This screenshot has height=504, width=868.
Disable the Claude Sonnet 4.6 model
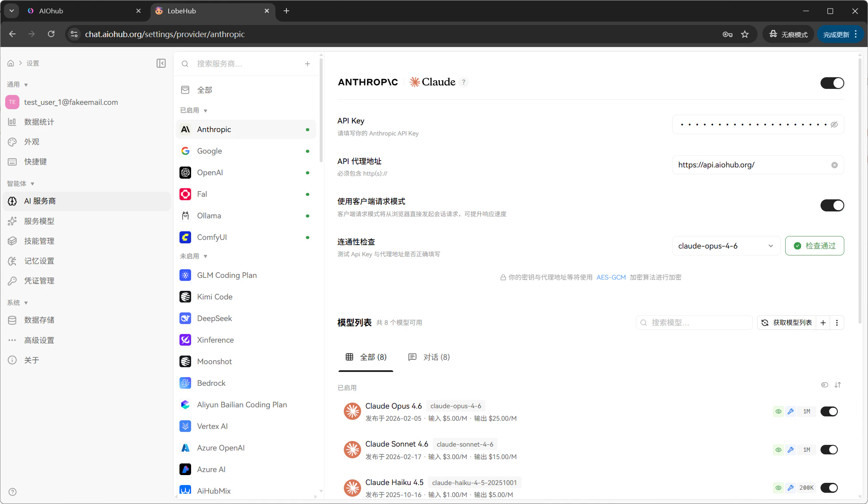tap(829, 450)
